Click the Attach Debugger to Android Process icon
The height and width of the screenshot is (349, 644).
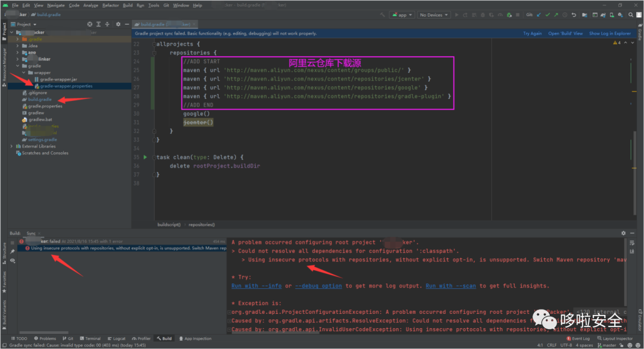[x=509, y=15]
